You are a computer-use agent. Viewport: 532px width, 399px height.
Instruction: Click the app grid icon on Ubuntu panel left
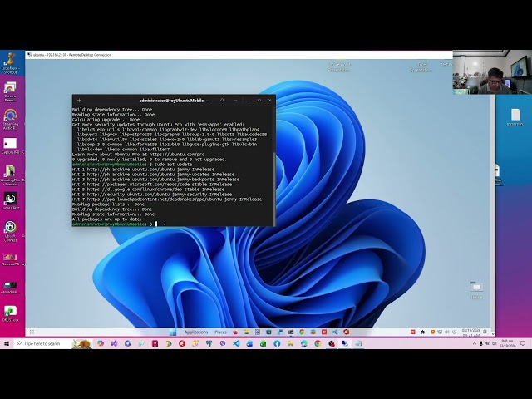32,332
